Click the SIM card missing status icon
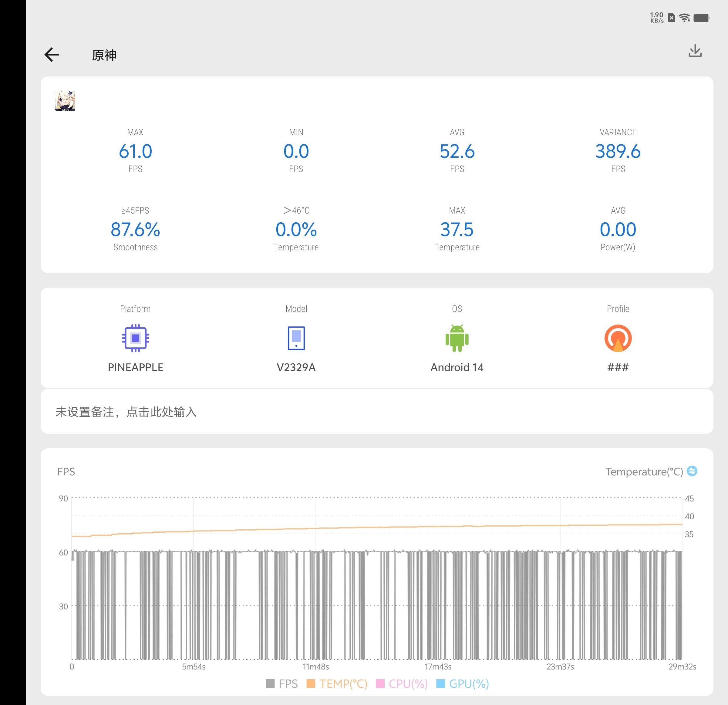This screenshot has height=705, width=728. (672, 18)
